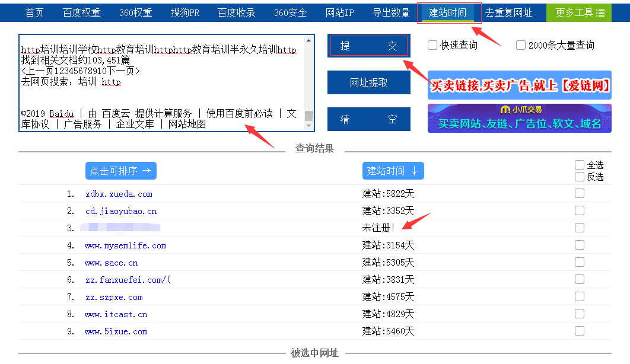Open 去重复网址 tab
Viewport: 630px width, 364px height.
pos(508,13)
